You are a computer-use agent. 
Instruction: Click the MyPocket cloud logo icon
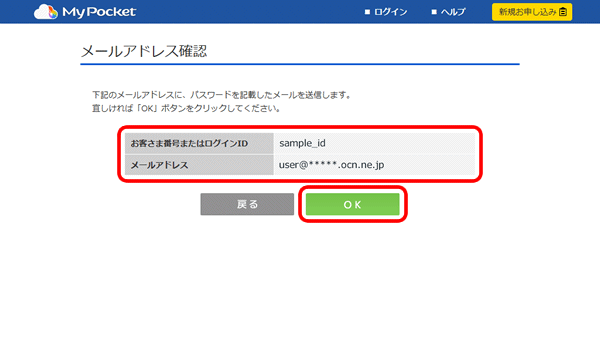coord(46,12)
